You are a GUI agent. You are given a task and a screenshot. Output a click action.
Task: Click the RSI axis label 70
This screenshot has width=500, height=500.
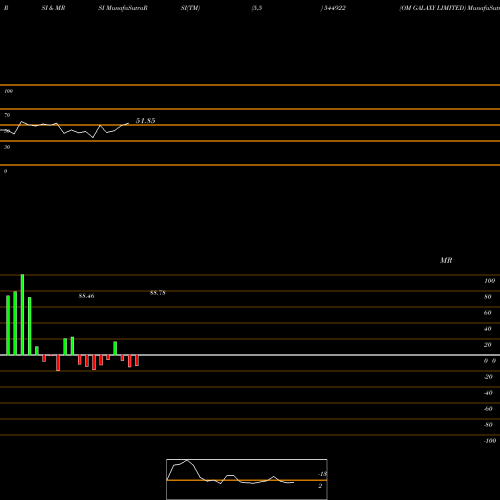click(7, 115)
